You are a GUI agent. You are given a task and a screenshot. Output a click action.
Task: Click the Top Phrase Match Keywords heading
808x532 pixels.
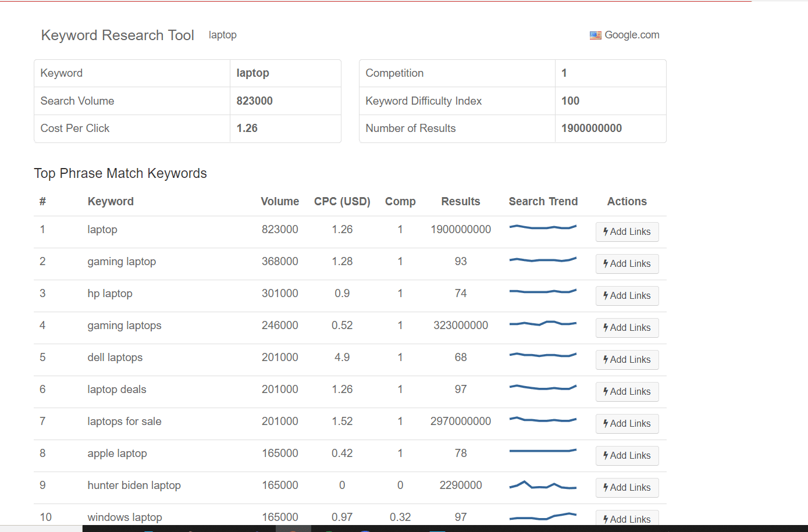[120, 173]
